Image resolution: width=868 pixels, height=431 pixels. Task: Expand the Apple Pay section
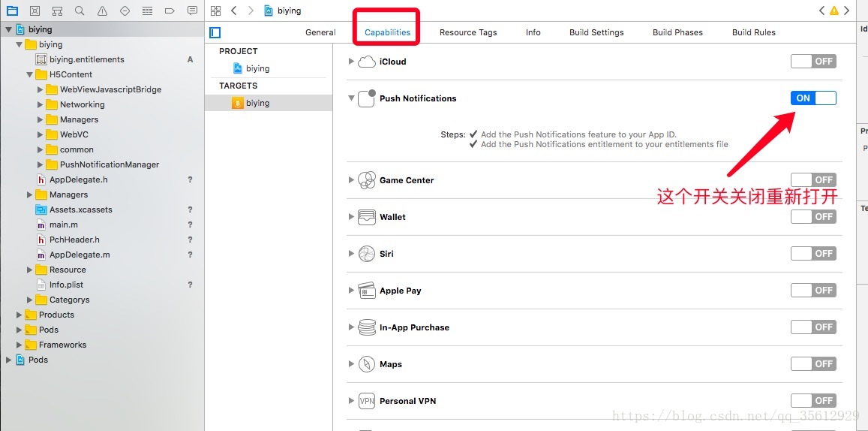click(351, 291)
